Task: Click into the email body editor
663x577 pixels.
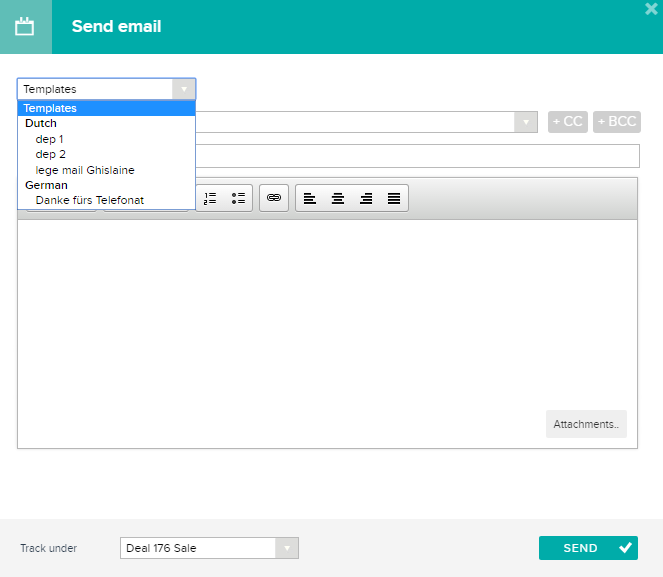Action: [327, 334]
